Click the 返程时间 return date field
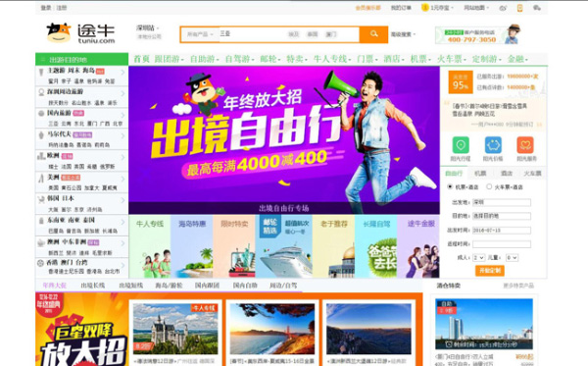Screen dimensions: 588x366 (x=502, y=244)
